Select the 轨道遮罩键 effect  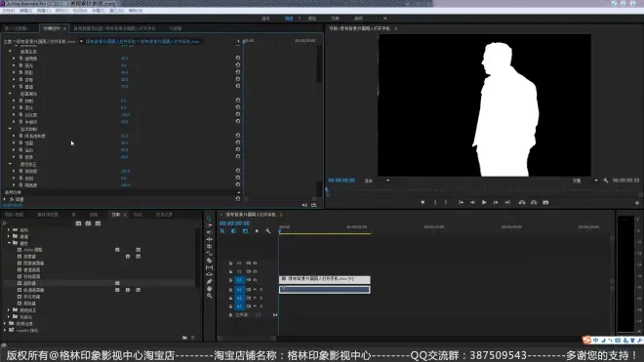click(34, 290)
